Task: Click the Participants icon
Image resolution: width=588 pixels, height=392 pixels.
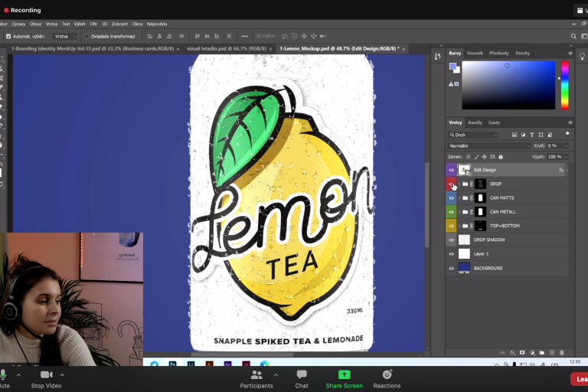Action: click(256, 375)
